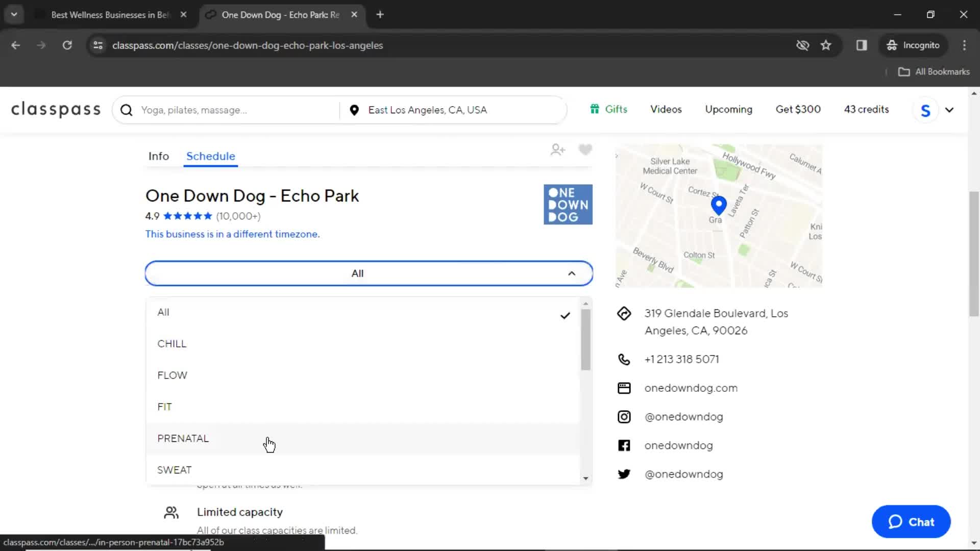
Task: Open the Chat button
Action: point(910,521)
